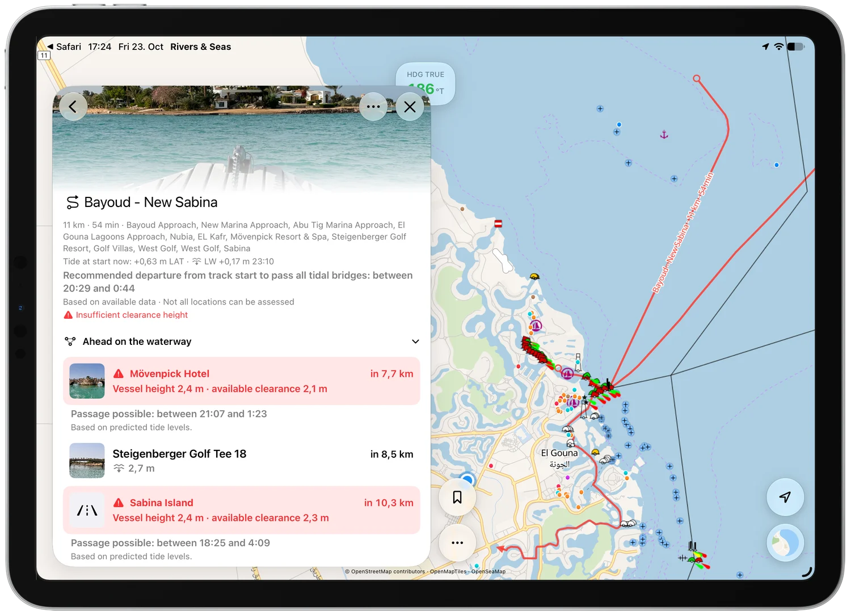The width and height of the screenshot is (851, 616).
Task: Open the Sabina Island bridge entry
Action: point(242,510)
